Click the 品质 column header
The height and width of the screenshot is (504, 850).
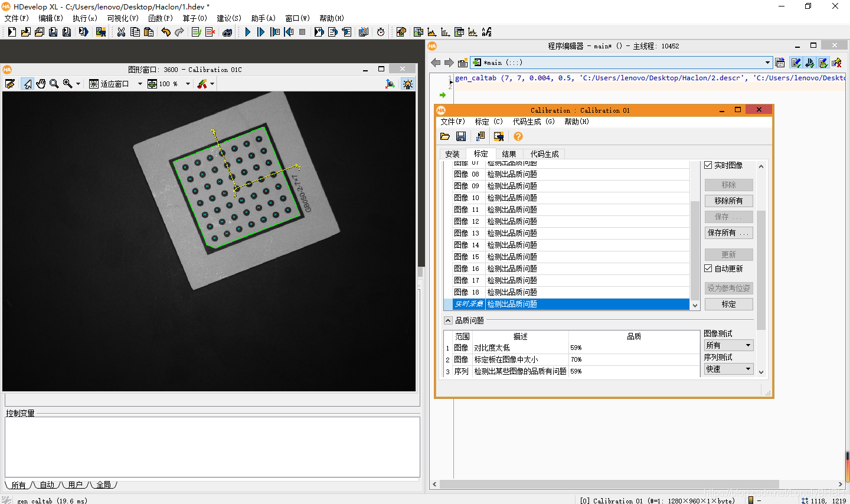[634, 336]
